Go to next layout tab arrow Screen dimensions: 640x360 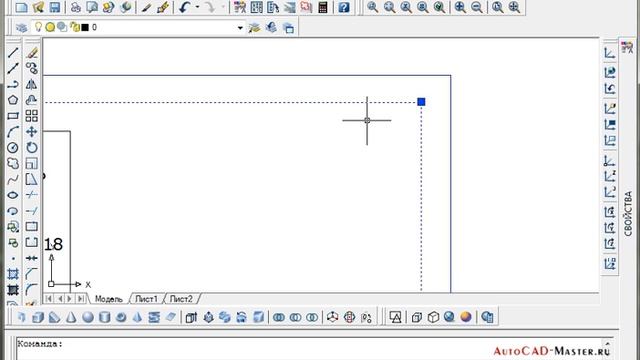click(70, 299)
